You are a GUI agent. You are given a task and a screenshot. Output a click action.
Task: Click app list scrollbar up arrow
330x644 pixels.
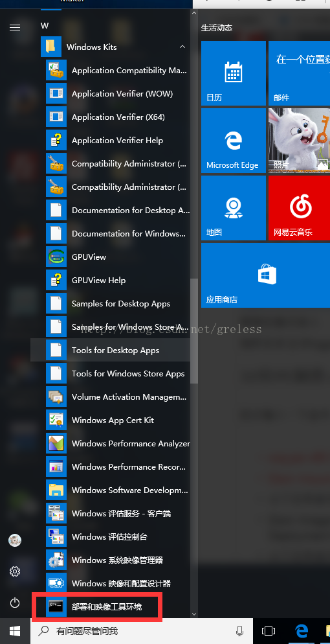tap(194, 13)
